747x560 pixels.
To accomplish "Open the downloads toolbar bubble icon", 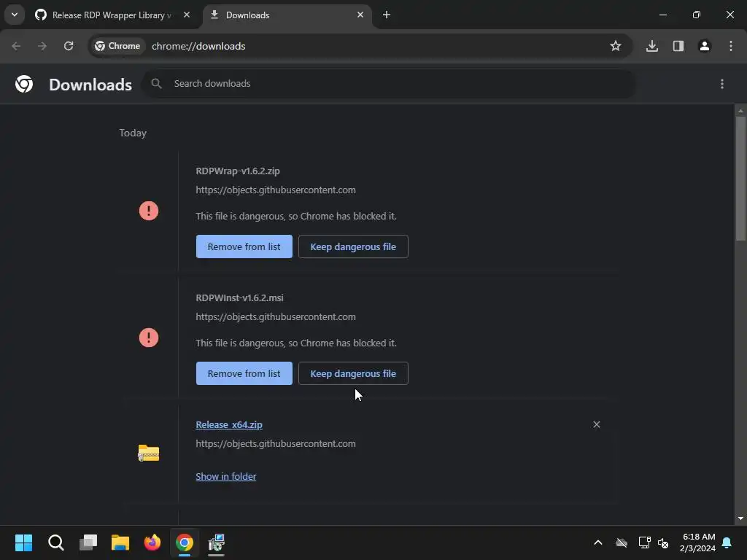I will 652,46.
